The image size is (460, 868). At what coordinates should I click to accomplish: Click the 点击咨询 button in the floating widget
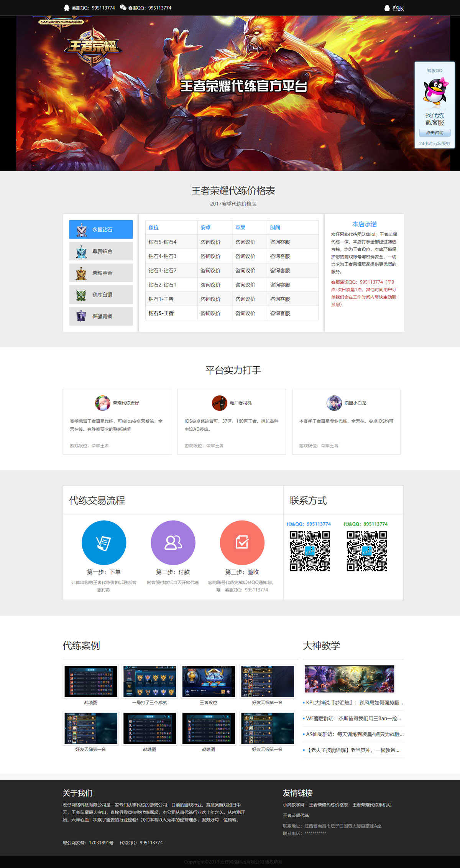tap(435, 133)
